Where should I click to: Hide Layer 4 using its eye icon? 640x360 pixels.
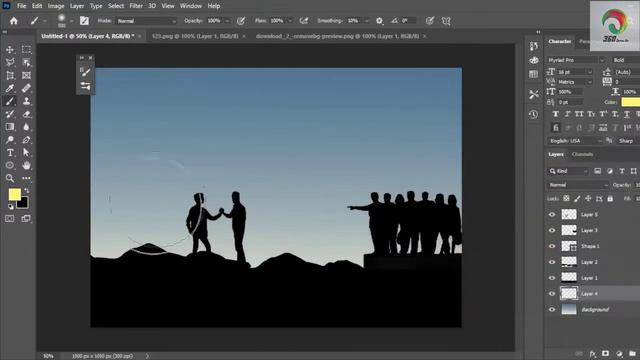tap(552, 293)
